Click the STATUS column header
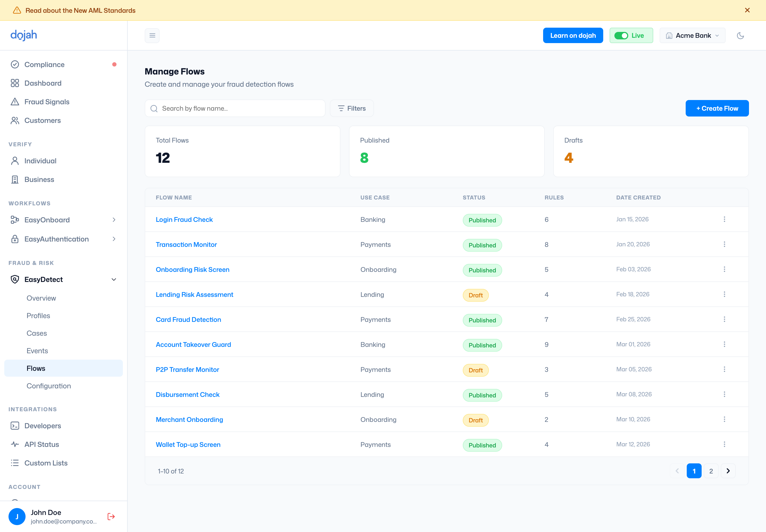The image size is (766, 532). [x=474, y=198]
